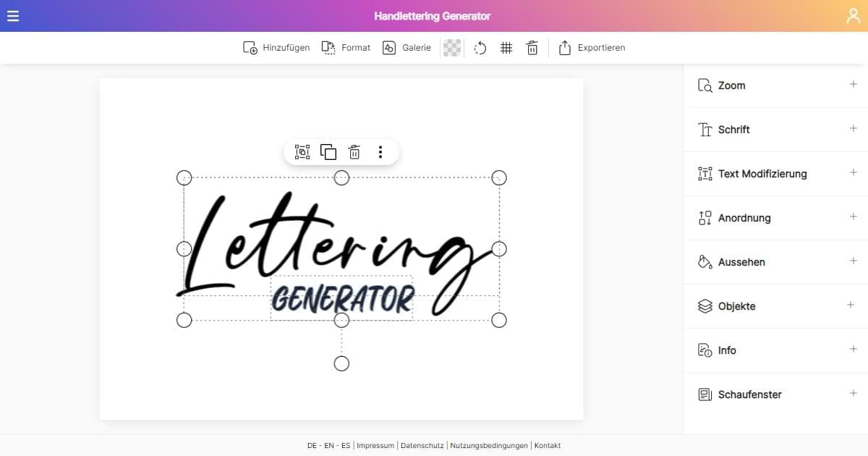Expand the Aussehen panel with plus
The width and height of the screenshot is (868, 456).
853,261
